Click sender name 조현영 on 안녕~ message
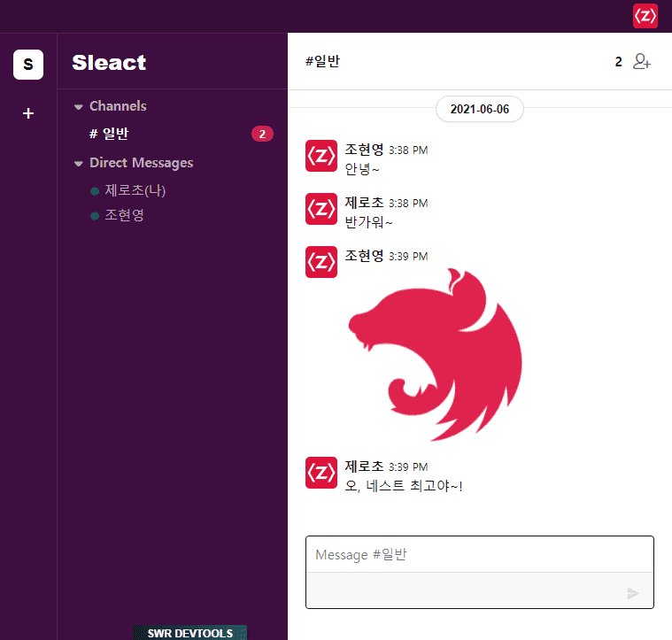The image size is (672, 640). pyautogui.click(x=364, y=150)
